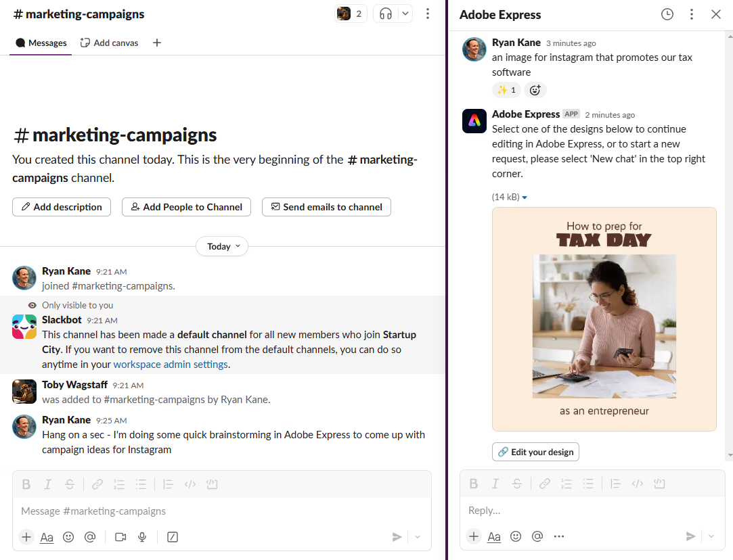Apply ordered list in reply composer
Viewport: 733px width, 560px height.
[x=567, y=484]
